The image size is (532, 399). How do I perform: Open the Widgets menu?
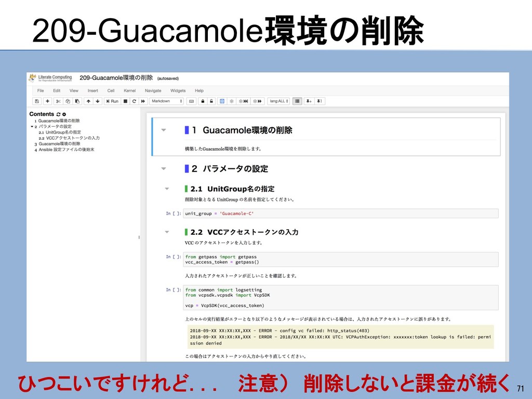coord(178,90)
